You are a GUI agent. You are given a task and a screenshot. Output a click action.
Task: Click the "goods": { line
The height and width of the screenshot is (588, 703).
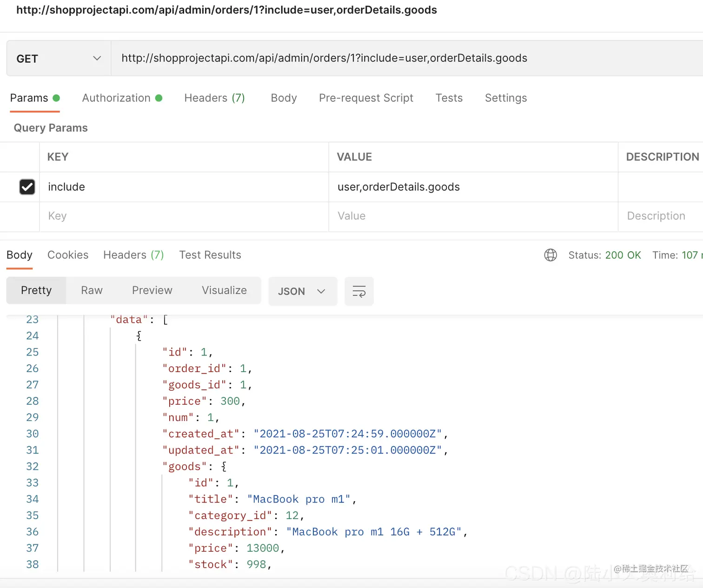click(194, 466)
